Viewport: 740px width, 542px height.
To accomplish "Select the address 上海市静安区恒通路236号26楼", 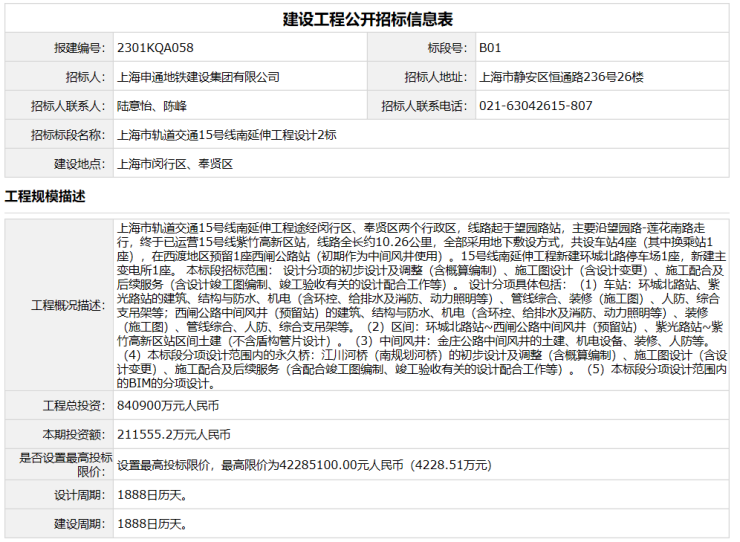I will pyautogui.click(x=561, y=77).
